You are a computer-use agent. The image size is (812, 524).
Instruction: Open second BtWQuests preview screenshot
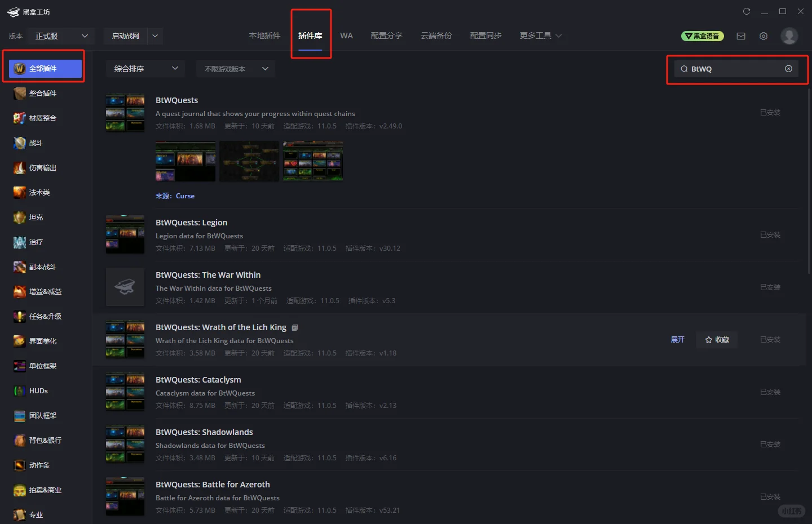(x=249, y=161)
